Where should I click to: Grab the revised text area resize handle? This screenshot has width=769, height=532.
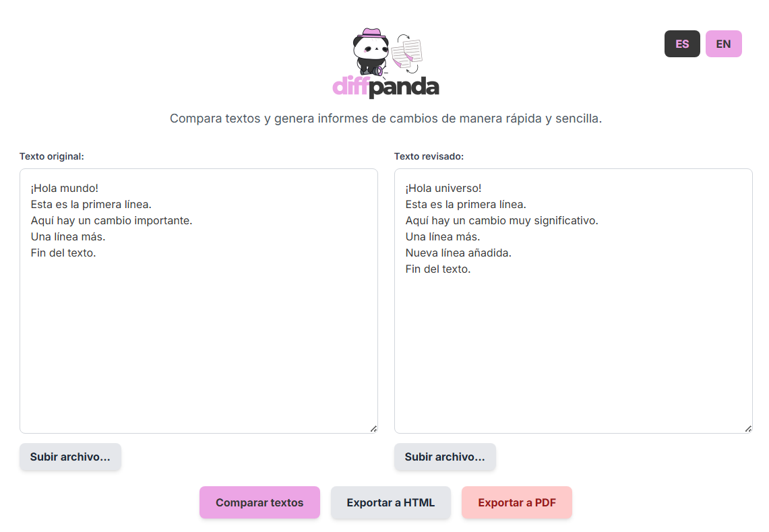pyautogui.click(x=748, y=429)
